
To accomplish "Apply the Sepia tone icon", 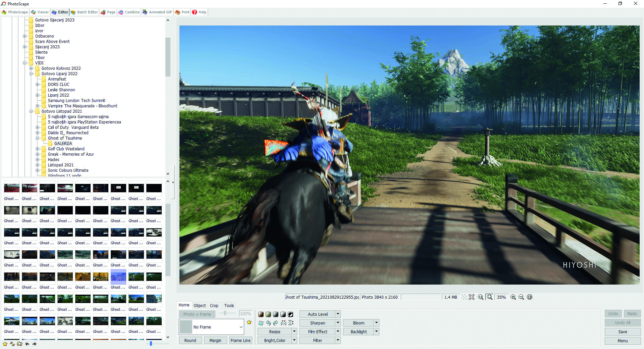I will (261, 314).
